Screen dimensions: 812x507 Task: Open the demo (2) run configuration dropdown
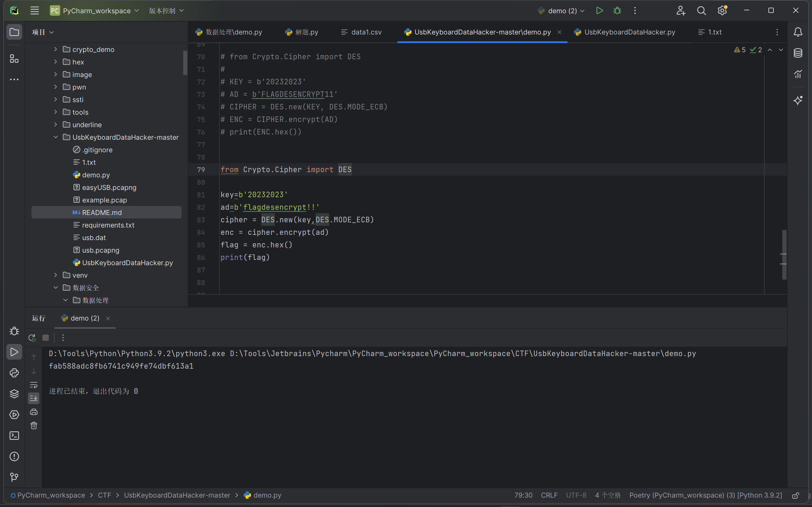pos(561,10)
